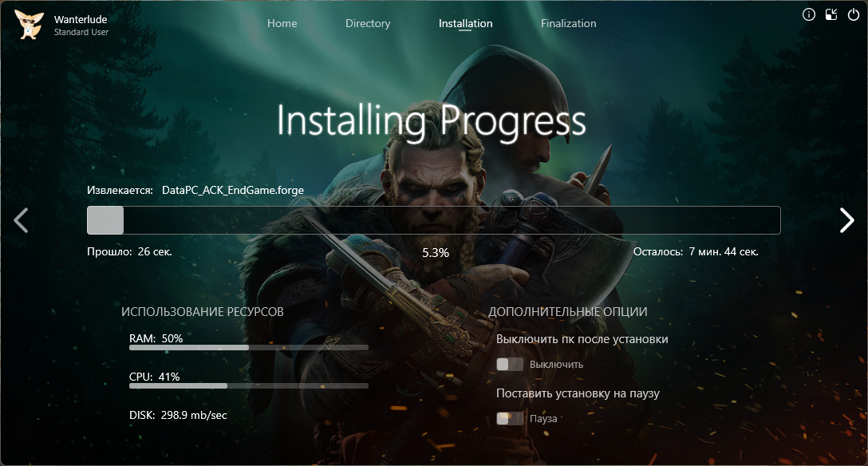Screen dimensions: 868x466
Task: Click the 'Пауза' toggle label
Action: 543,418
